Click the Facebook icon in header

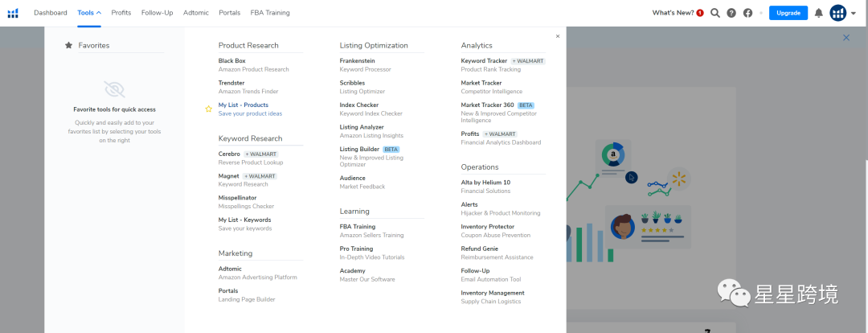pyautogui.click(x=748, y=13)
